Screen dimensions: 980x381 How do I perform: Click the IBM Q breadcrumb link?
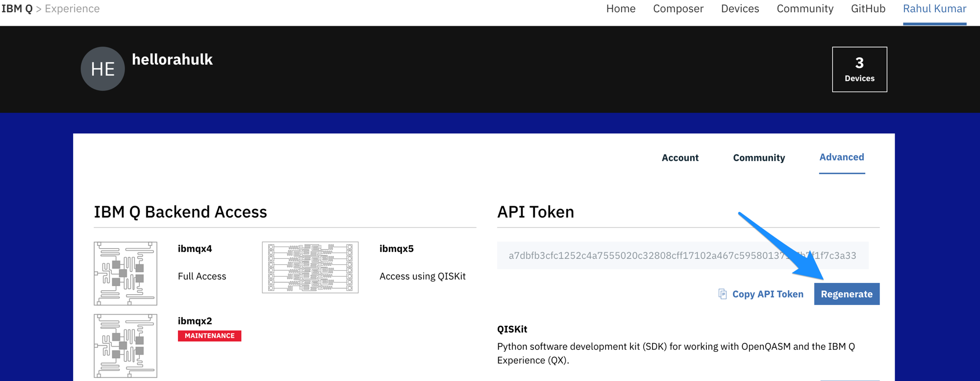17,9
